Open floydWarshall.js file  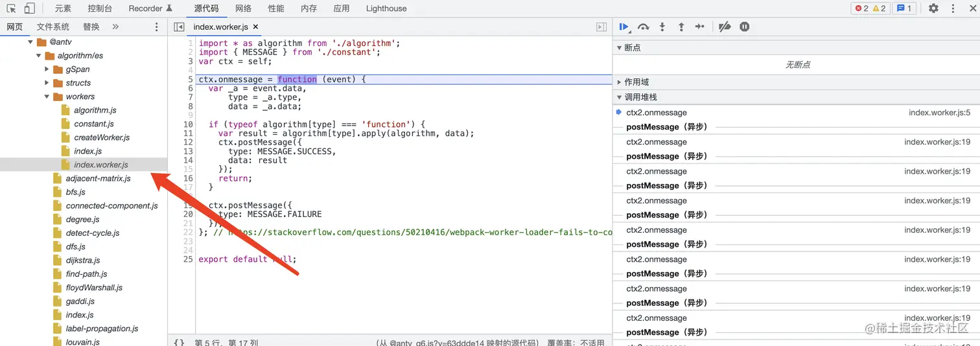(94, 288)
